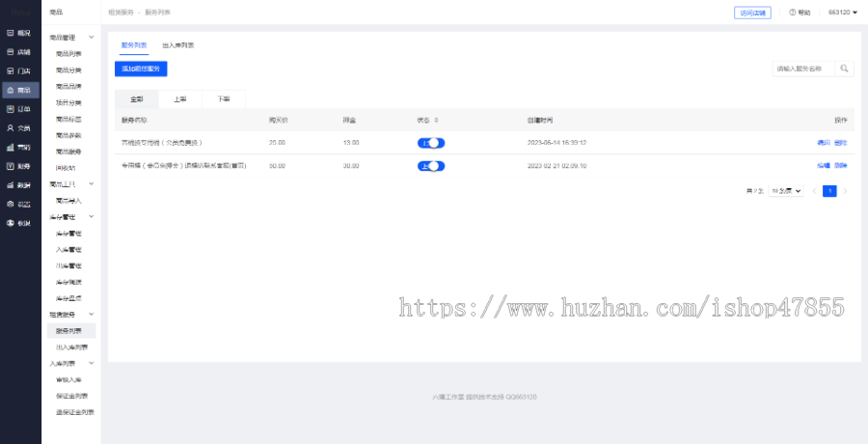Open the 门店 store icon in the dark sidebar

10,71
